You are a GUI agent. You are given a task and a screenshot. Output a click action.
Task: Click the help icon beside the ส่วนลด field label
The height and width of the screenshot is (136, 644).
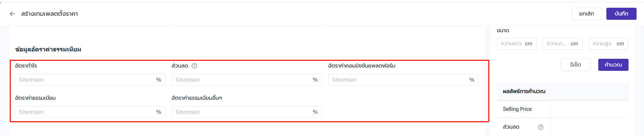[194, 66]
